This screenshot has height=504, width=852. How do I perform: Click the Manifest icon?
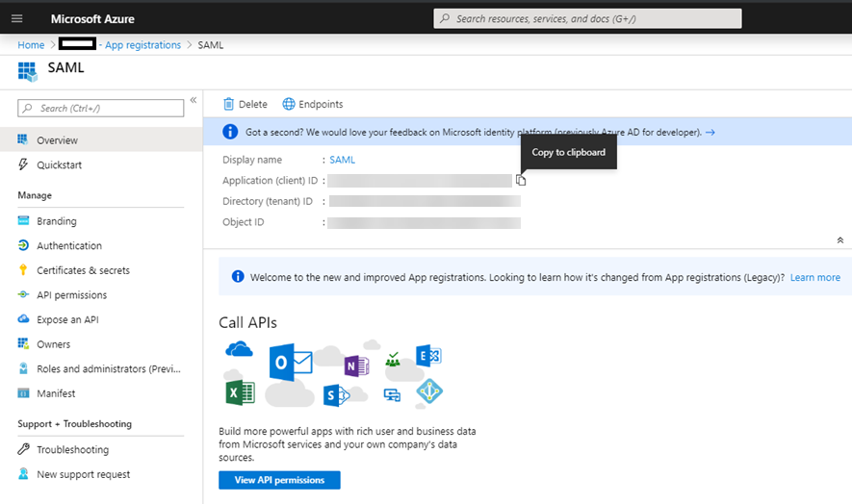[23, 392]
